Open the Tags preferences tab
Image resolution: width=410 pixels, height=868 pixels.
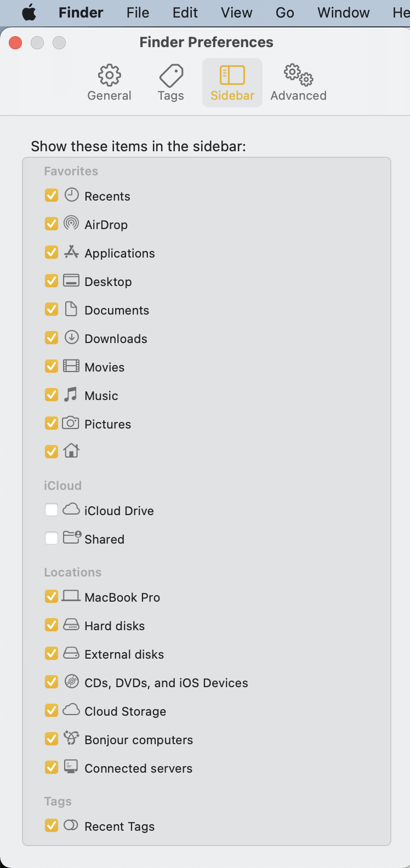[171, 83]
